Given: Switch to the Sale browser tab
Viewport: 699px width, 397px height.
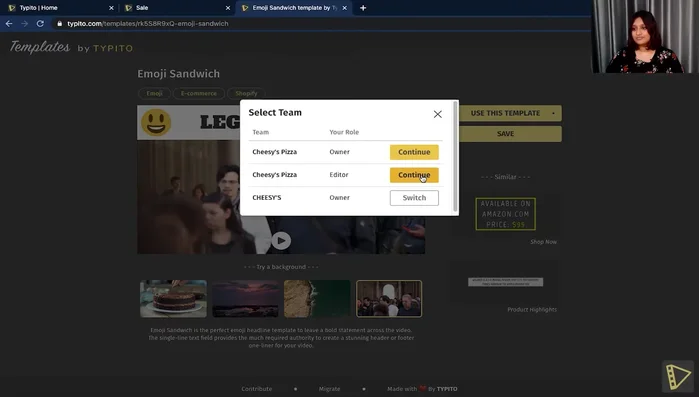Looking at the screenshot, I should (x=176, y=8).
